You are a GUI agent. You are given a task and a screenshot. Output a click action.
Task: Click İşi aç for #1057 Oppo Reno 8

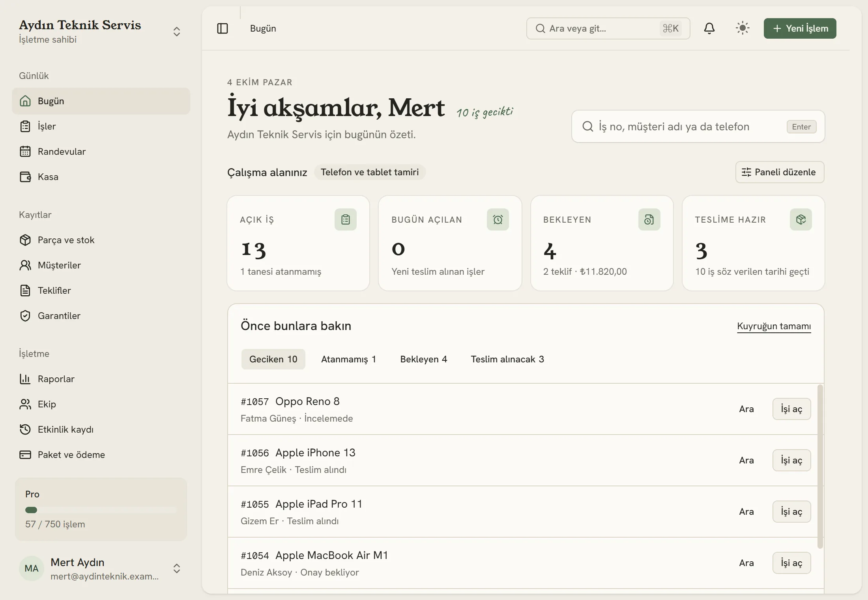(792, 409)
